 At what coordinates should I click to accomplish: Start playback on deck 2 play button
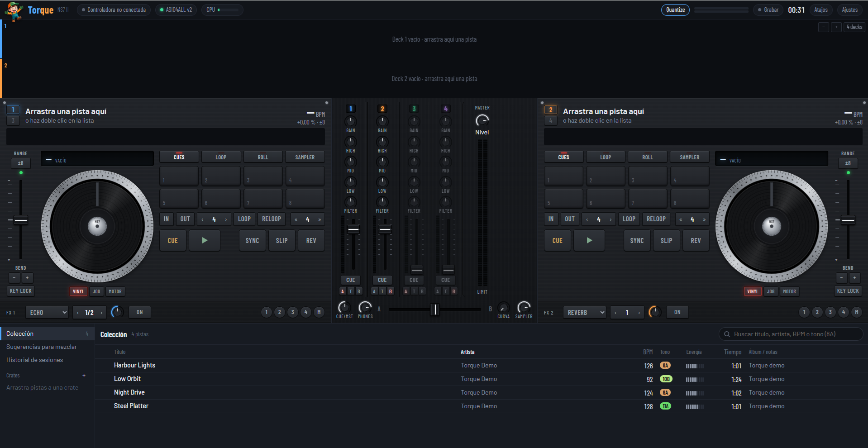(x=589, y=240)
